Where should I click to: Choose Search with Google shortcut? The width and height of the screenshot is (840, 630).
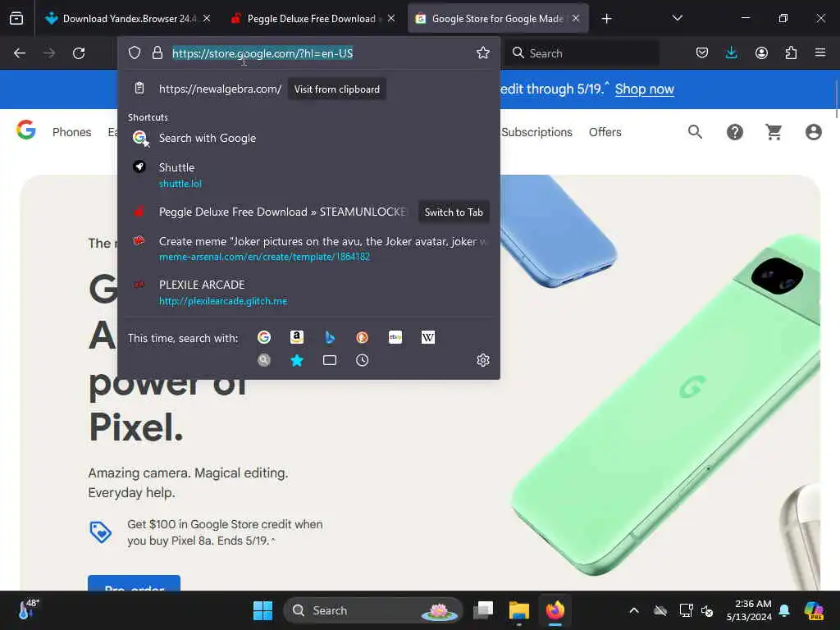[308, 138]
